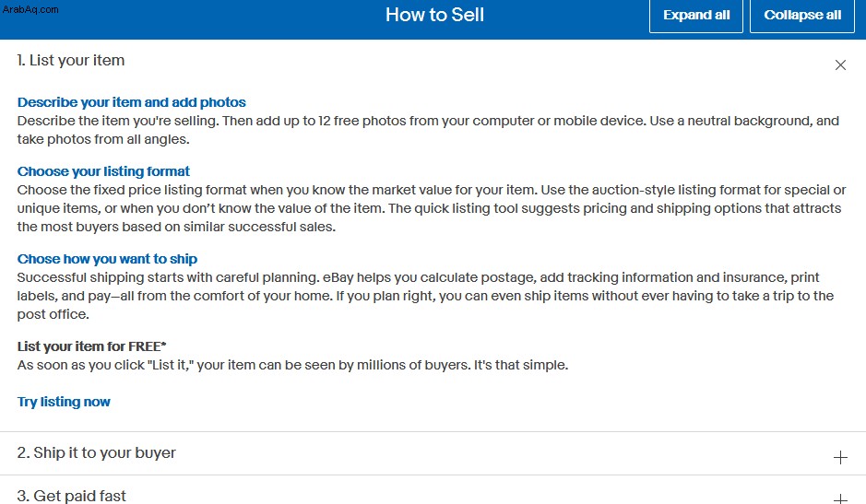Click the Expand all button
Viewport: 866px width, 504px height.
tap(696, 16)
